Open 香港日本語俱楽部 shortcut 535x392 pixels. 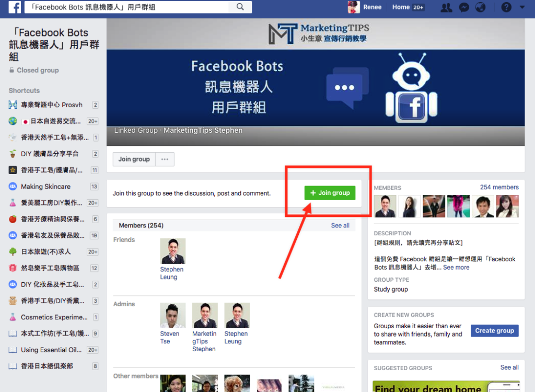coord(47,366)
